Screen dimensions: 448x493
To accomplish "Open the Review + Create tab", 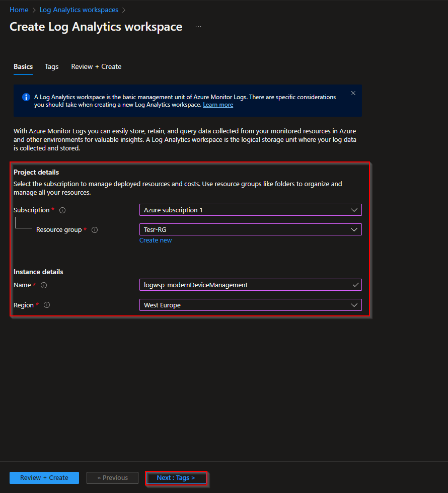I will (x=96, y=66).
